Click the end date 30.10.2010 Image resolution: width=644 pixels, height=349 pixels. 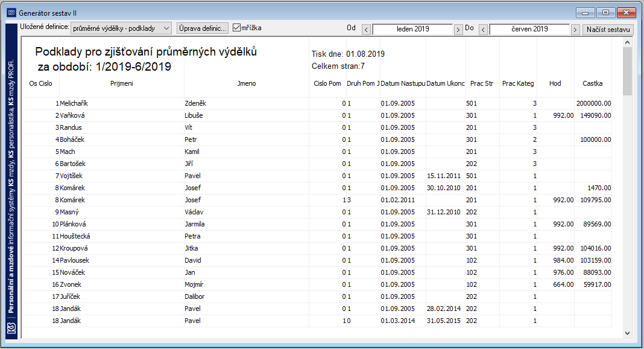(444, 188)
